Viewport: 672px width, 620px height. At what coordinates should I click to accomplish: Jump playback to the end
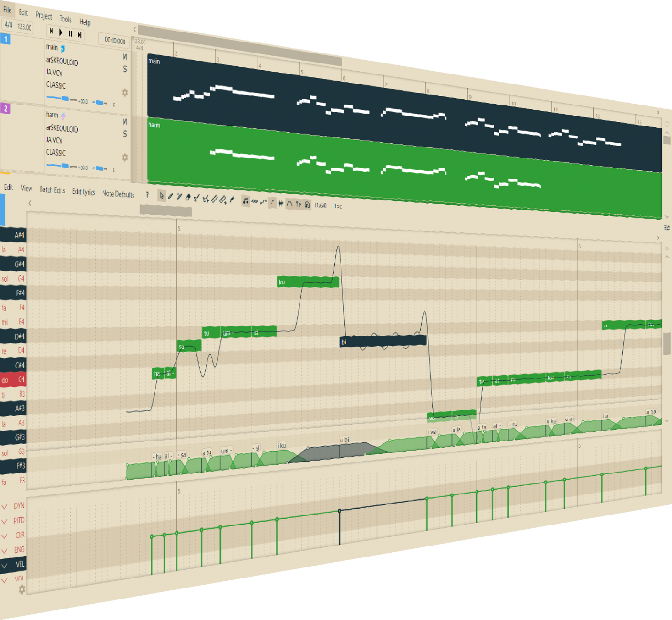tap(80, 34)
